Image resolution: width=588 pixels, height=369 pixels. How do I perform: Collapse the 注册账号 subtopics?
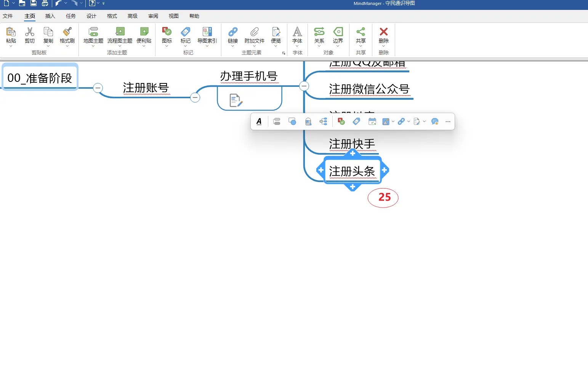[195, 97]
